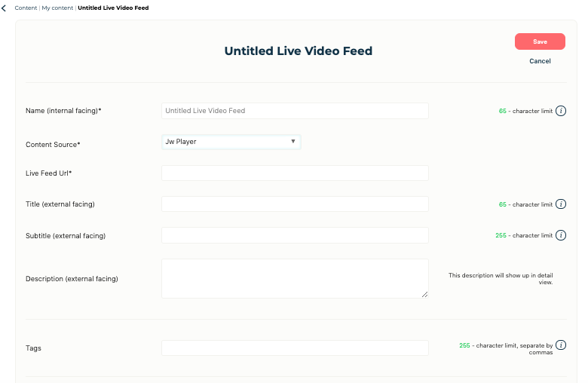588x383 pixels.
Task: Open info icon for Tags character limit
Action: (x=561, y=345)
